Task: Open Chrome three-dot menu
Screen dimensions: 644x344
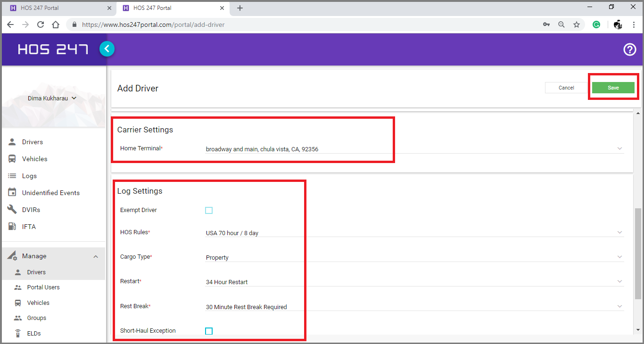Action: click(x=634, y=25)
